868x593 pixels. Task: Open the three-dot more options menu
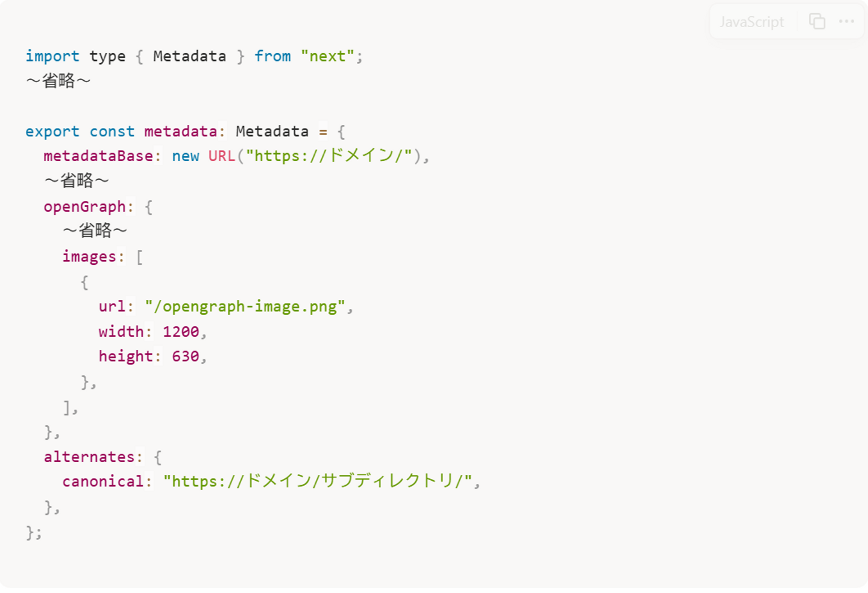[x=846, y=22]
